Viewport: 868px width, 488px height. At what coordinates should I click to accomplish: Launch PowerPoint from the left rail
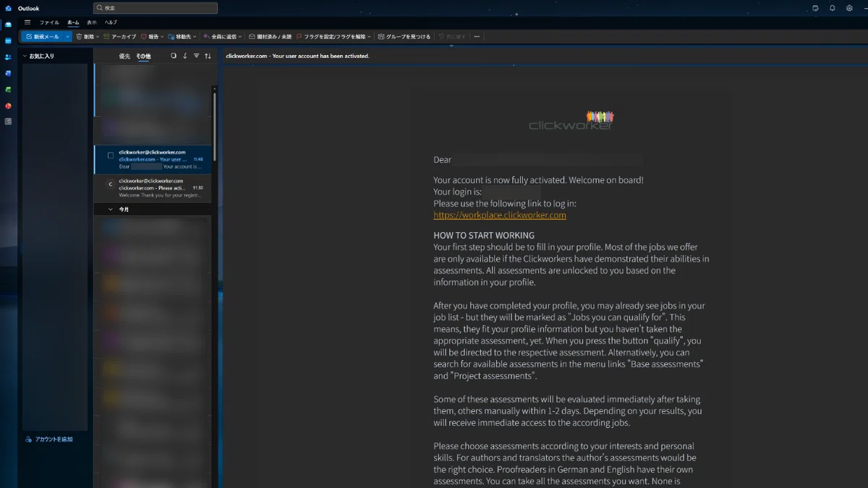click(8, 106)
